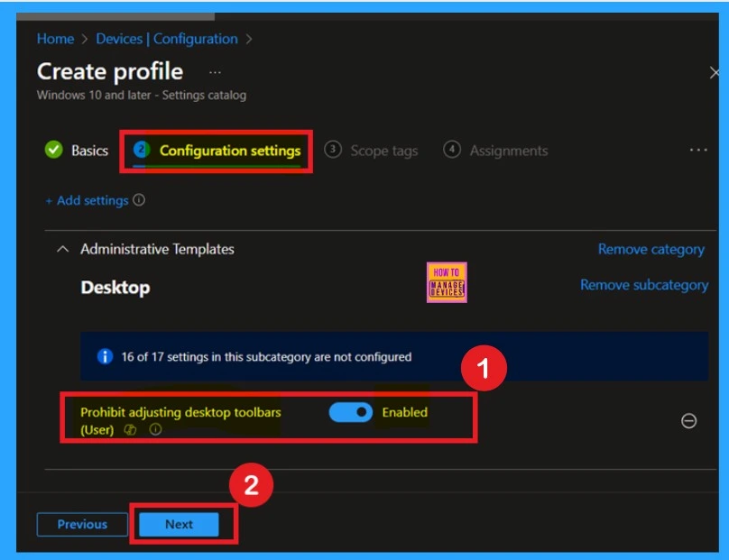Screen dimensions: 729x560
Task: Click the Add settings link
Action: (x=88, y=200)
